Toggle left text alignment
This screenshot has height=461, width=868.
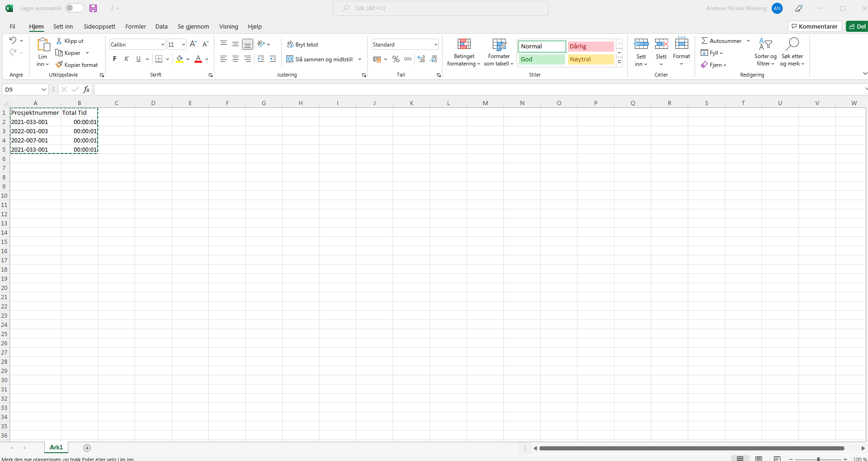click(224, 59)
